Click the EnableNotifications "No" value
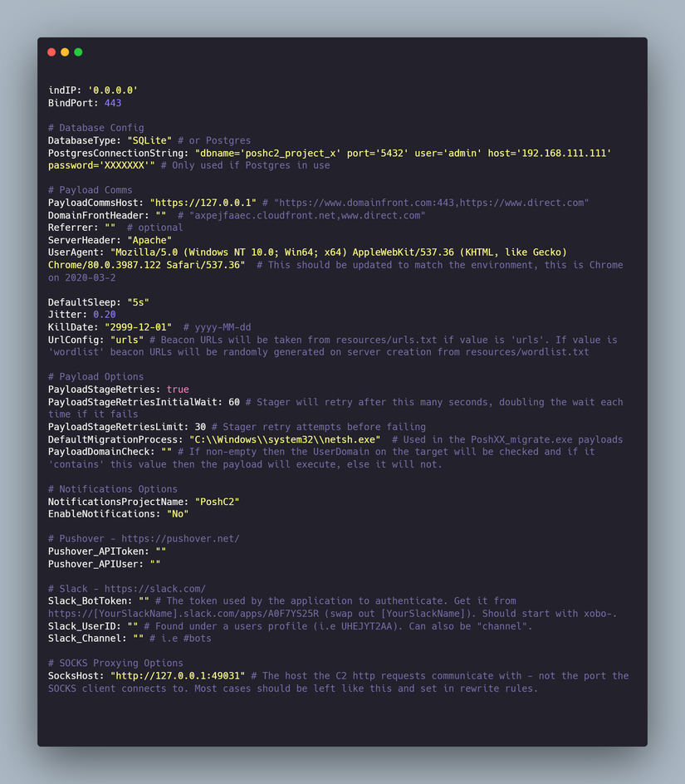 (178, 514)
